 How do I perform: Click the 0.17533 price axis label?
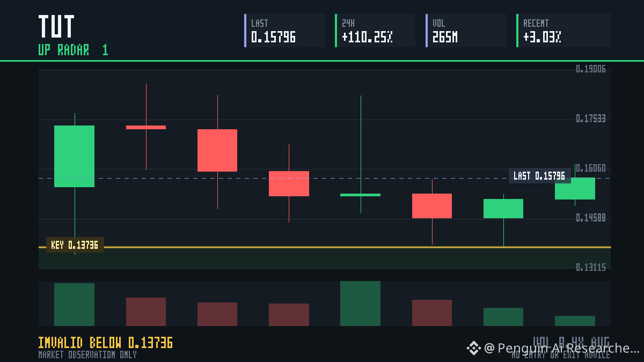click(x=591, y=119)
